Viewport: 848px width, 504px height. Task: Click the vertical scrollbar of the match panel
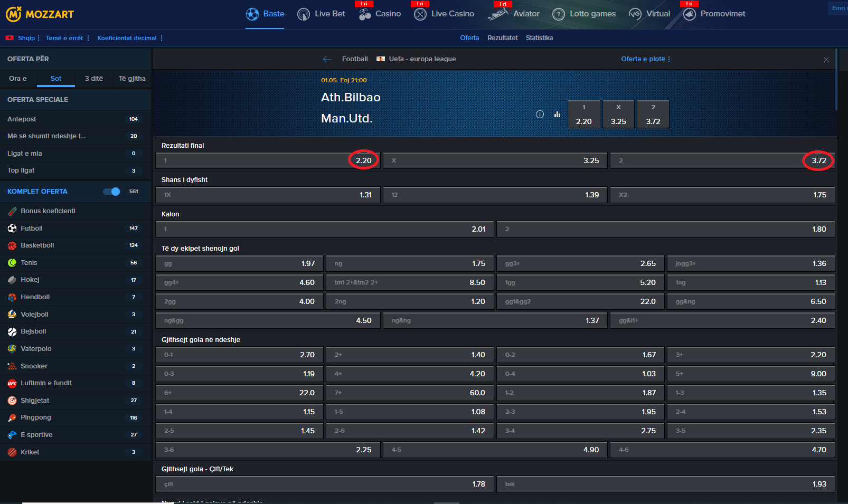[x=836, y=79]
